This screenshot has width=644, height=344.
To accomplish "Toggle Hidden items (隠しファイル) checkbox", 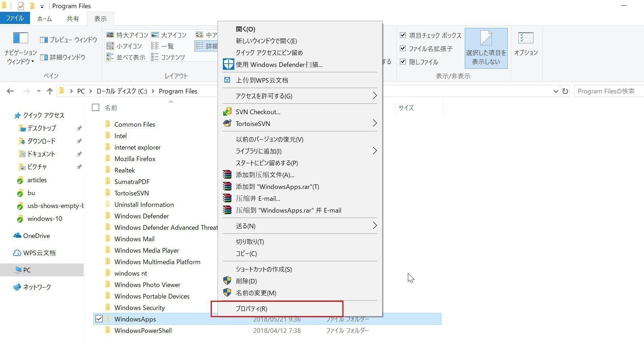I will click(403, 62).
